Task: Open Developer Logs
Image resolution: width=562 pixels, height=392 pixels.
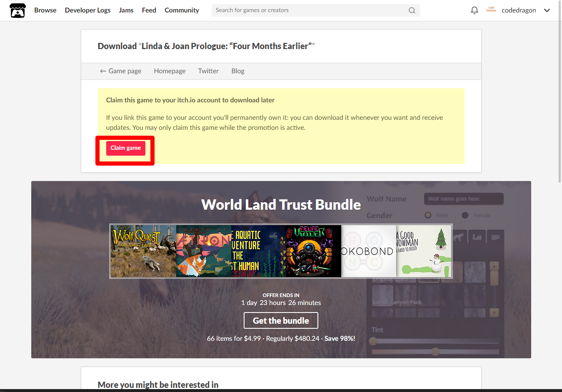Action: [87, 10]
